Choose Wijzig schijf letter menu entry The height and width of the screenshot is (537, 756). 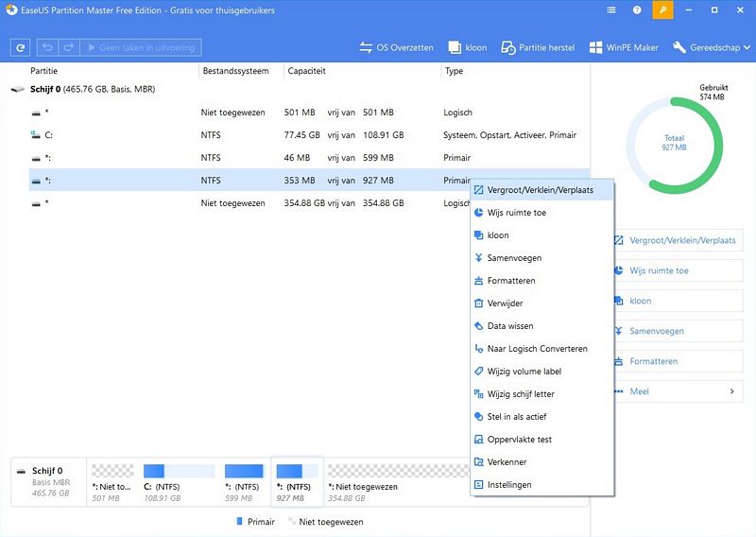coord(541,394)
